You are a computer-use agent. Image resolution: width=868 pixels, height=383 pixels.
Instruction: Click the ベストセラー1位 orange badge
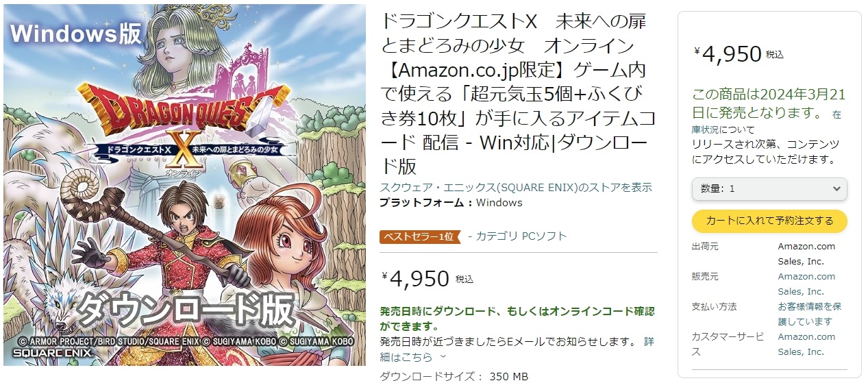pyautogui.click(x=420, y=236)
